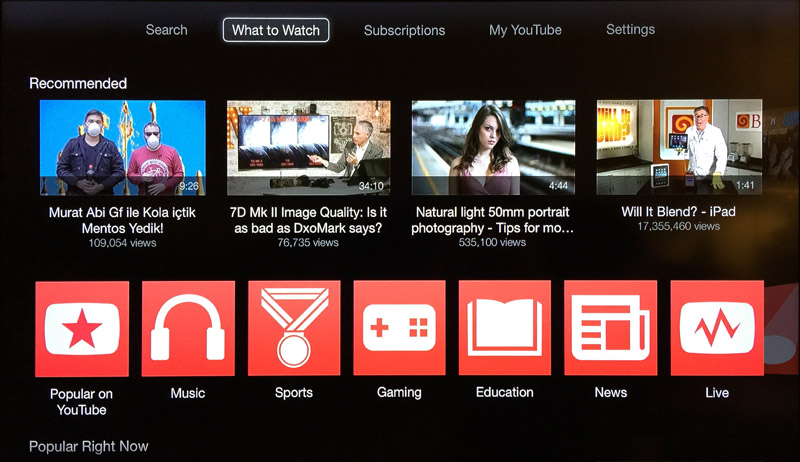
Task: Click the 34:10 duration badge
Action: (x=371, y=186)
